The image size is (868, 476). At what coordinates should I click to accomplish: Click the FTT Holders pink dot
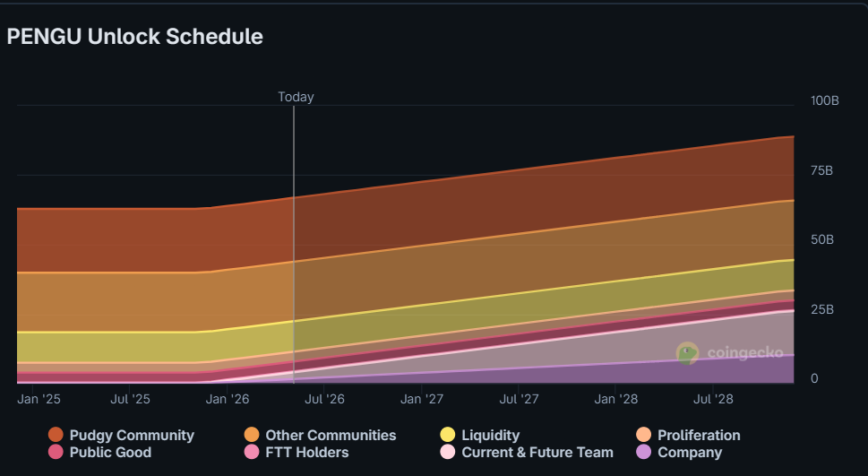(252, 452)
